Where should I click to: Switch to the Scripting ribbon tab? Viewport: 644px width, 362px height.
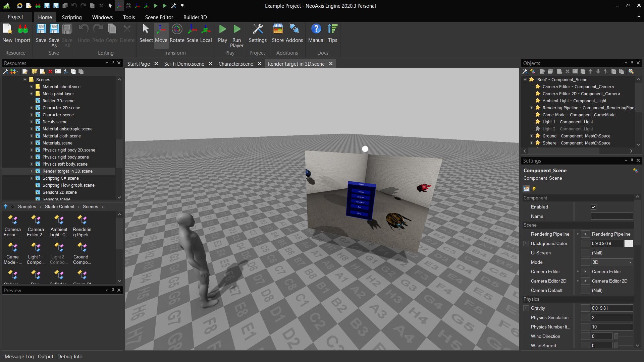71,17
